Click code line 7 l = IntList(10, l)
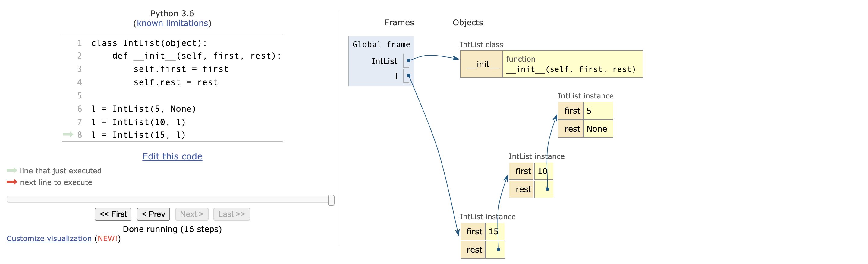Screen dimensions: 868x264 click(139, 122)
